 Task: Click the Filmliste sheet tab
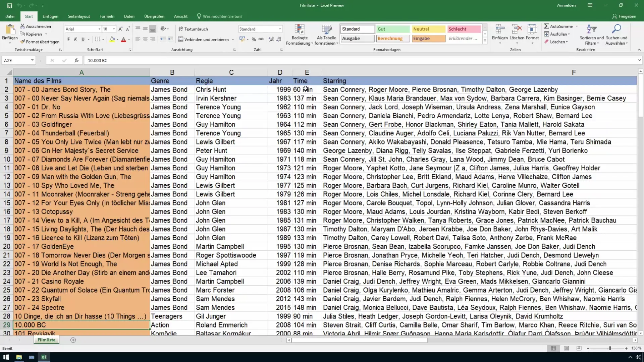46,340
